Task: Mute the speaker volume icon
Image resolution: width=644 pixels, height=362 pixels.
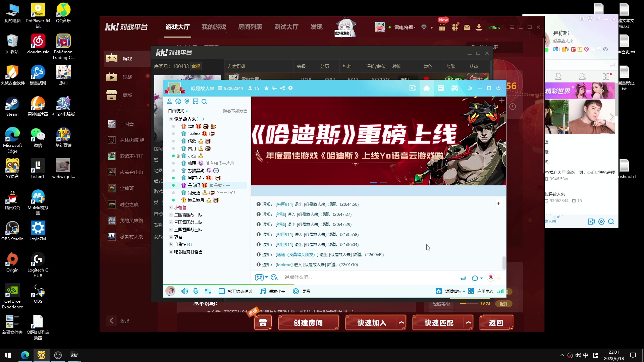Action: [184, 291]
